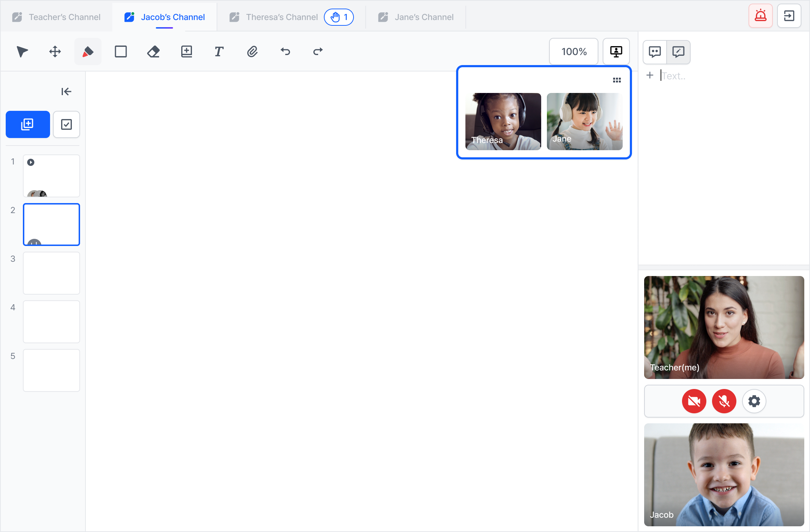Click play icon on slide 1

coord(31,162)
